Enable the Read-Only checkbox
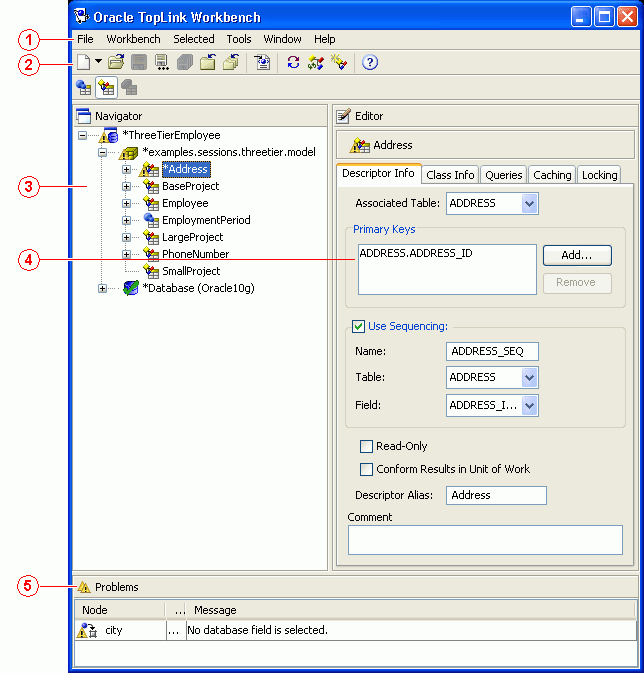Viewport: 644px width, 673px height. click(x=366, y=446)
